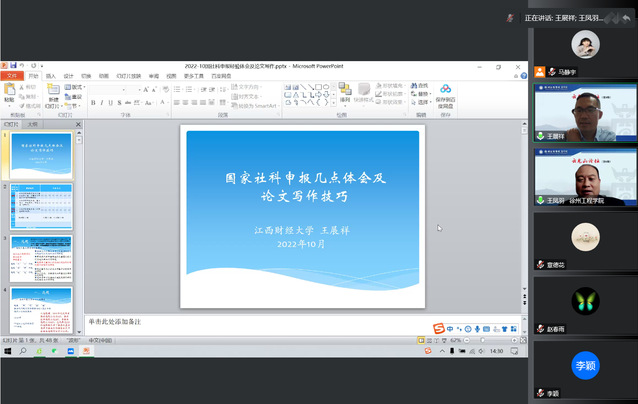Switch to the Outline pane tab
Viewport: 638px width, 404px height.
(x=32, y=125)
